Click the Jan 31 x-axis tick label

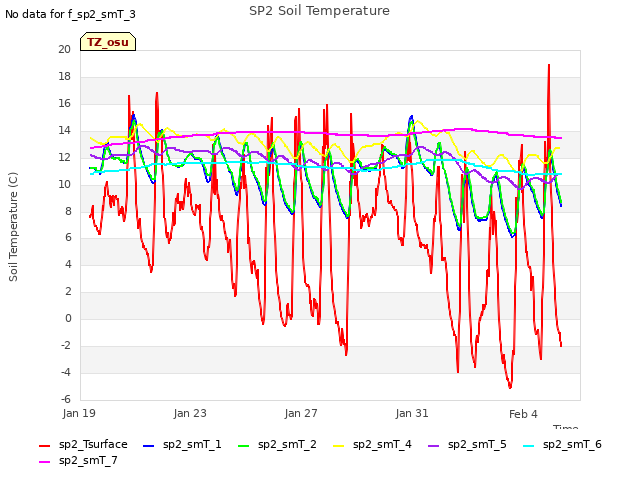(412, 413)
